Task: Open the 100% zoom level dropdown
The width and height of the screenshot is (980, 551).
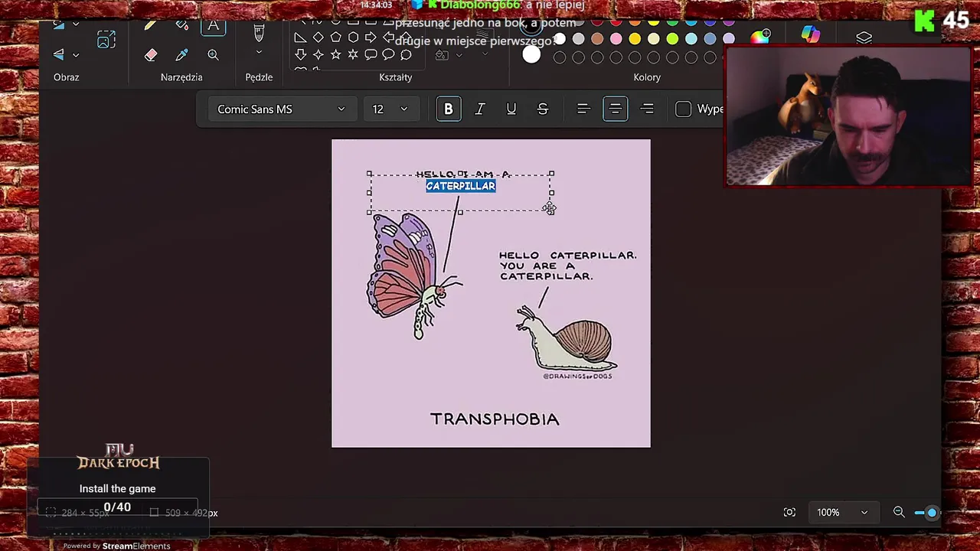Action: coord(842,513)
